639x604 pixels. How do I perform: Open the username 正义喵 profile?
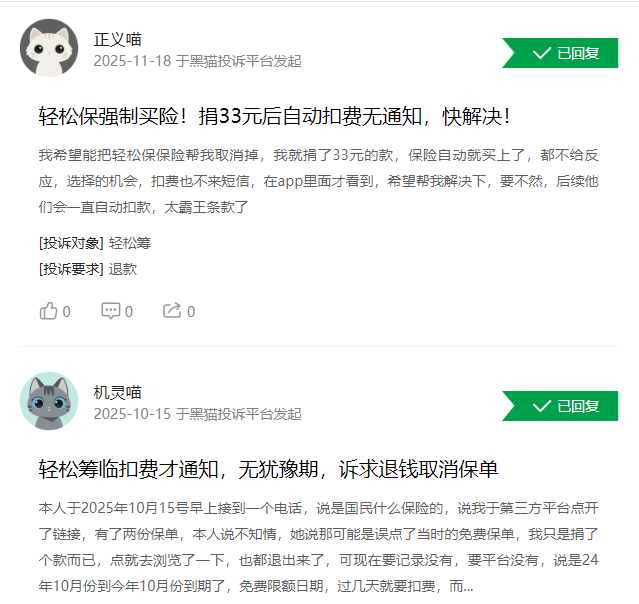click(x=117, y=40)
